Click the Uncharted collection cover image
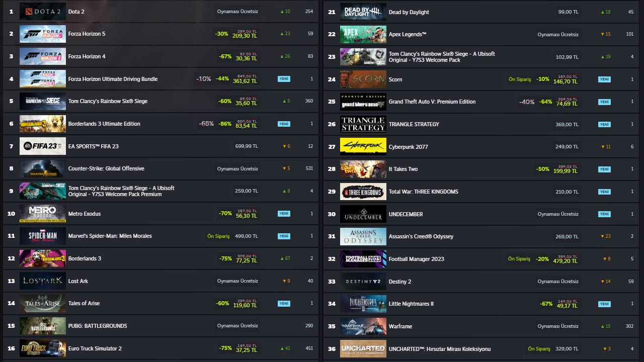This screenshot has width=644, height=362. pyautogui.click(x=363, y=349)
